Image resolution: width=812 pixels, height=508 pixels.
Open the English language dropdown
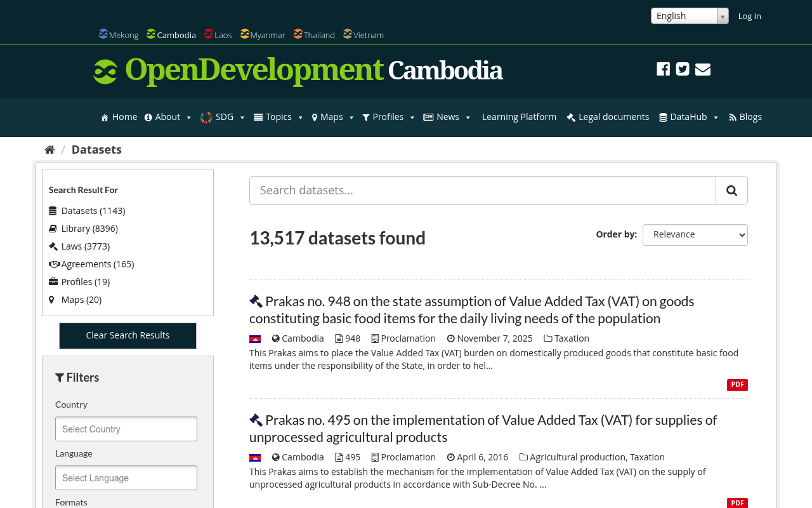point(690,16)
